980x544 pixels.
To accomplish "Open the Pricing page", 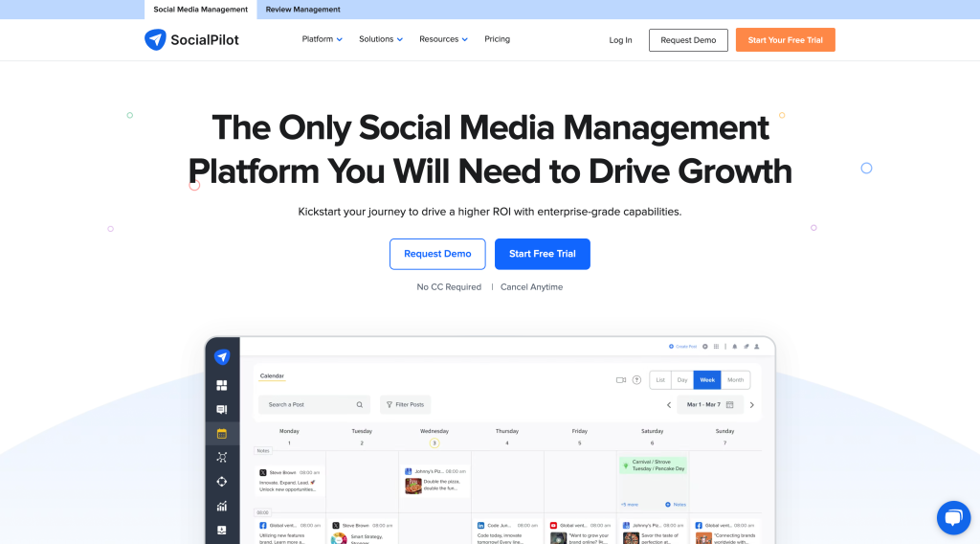I will coord(497,39).
